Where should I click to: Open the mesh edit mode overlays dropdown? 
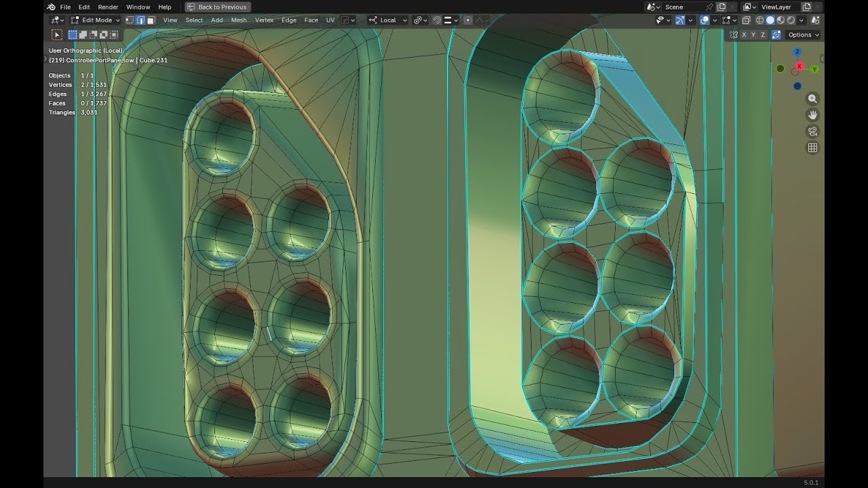point(730,20)
